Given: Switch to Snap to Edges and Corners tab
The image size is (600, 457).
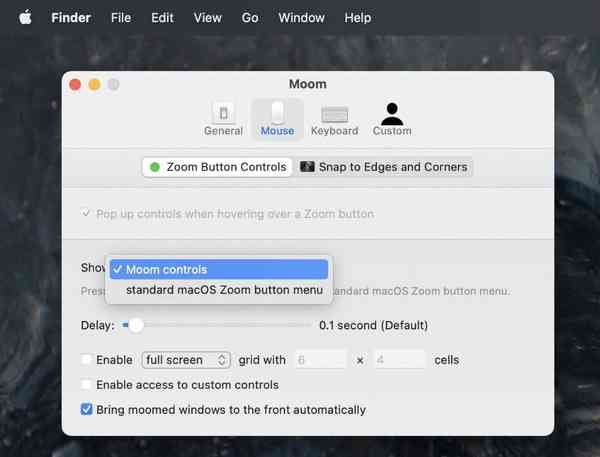Looking at the screenshot, I should (x=384, y=167).
